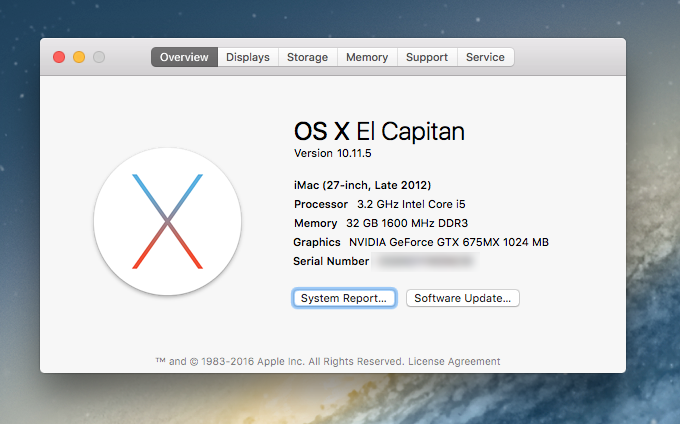Click the blurred serial number value
This screenshot has width=680, height=424.
click(x=425, y=261)
